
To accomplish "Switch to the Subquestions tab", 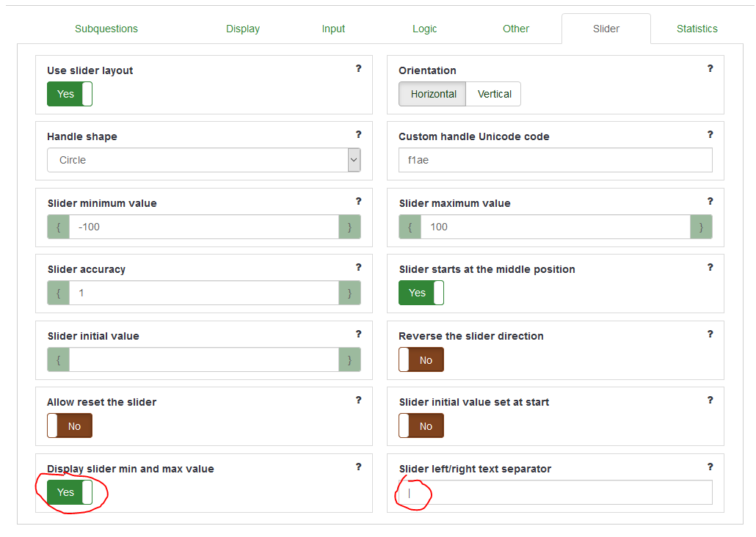I will [x=106, y=29].
